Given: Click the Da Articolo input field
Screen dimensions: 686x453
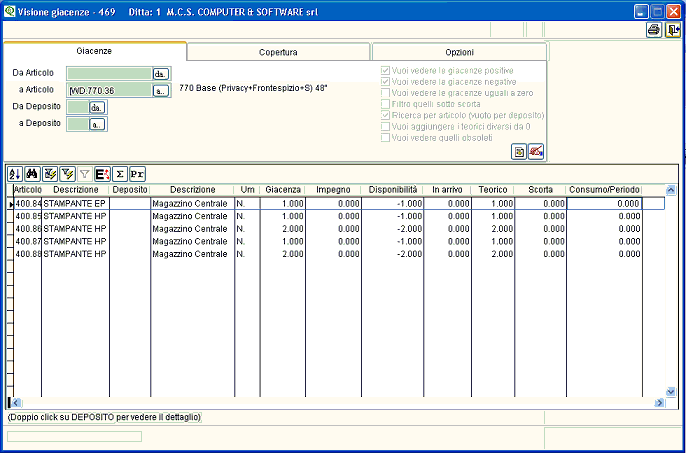Looking at the screenshot, I should [x=109, y=74].
